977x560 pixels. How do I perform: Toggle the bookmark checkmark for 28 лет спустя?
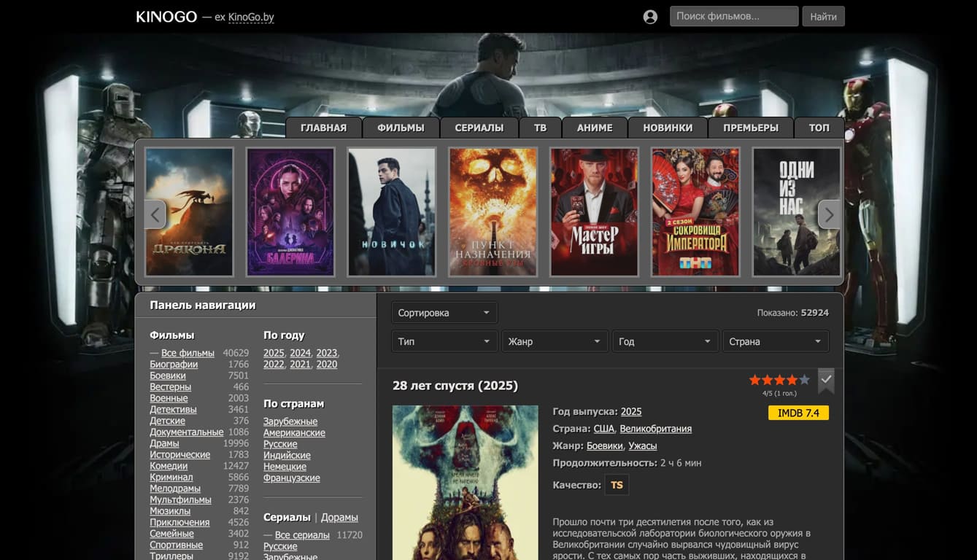[x=826, y=380]
